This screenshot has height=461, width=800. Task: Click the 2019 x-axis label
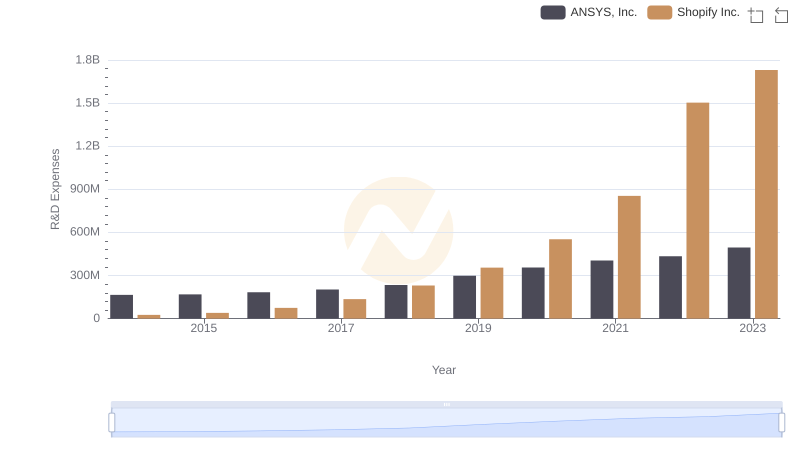(x=478, y=328)
